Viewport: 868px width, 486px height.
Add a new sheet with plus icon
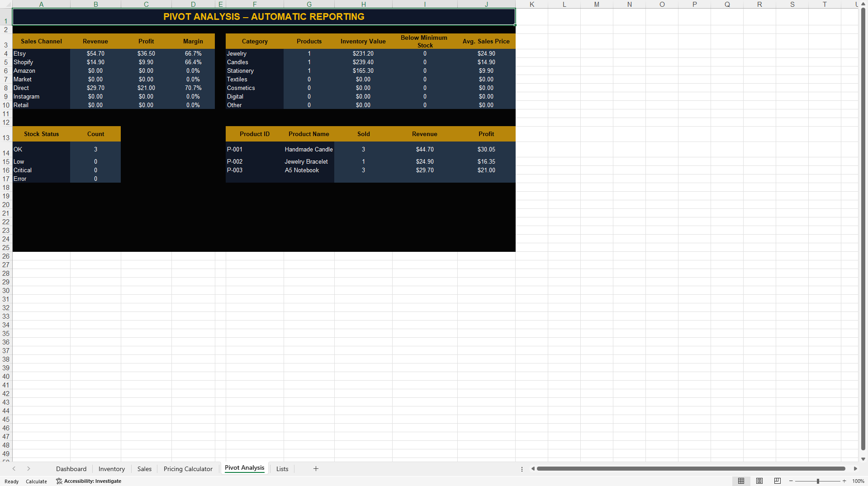tap(316, 469)
